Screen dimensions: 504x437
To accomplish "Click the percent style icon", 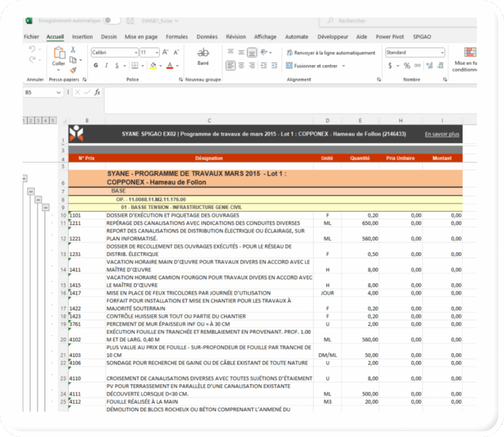I will point(407,66).
